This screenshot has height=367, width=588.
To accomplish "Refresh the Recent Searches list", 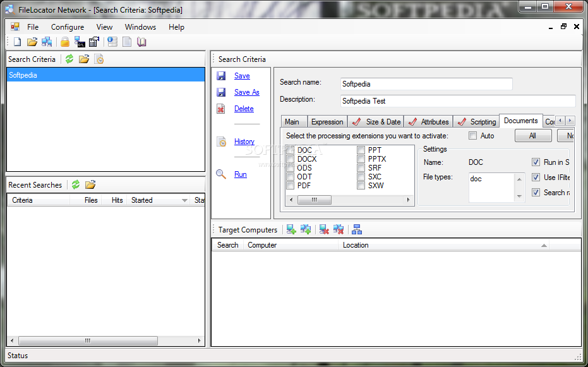I will pyautogui.click(x=76, y=184).
